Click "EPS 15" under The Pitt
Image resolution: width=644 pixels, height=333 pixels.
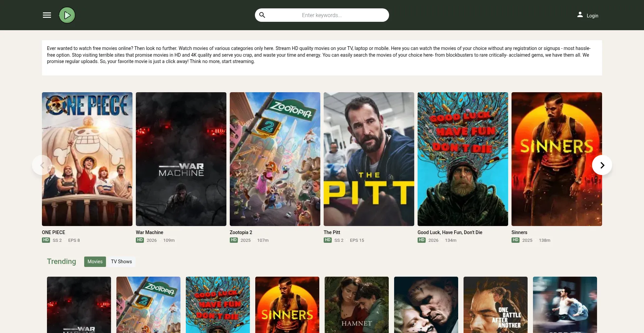coord(357,240)
